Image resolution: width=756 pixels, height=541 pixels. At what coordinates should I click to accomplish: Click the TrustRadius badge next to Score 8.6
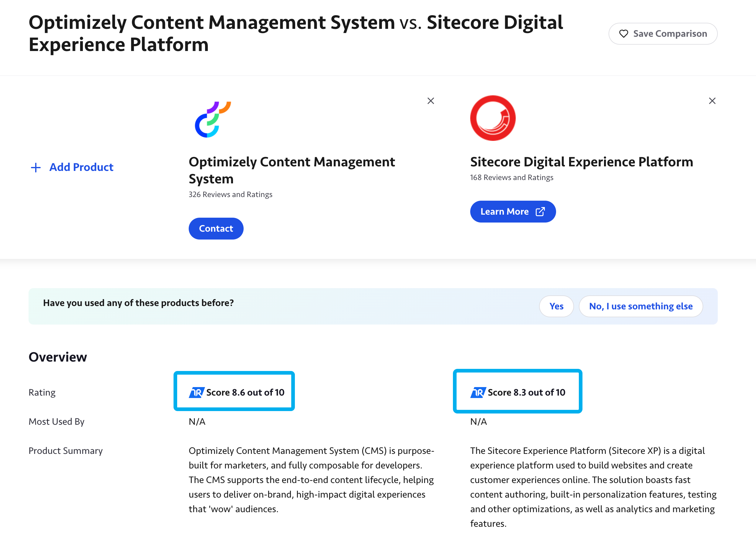[x=197, y=392]
